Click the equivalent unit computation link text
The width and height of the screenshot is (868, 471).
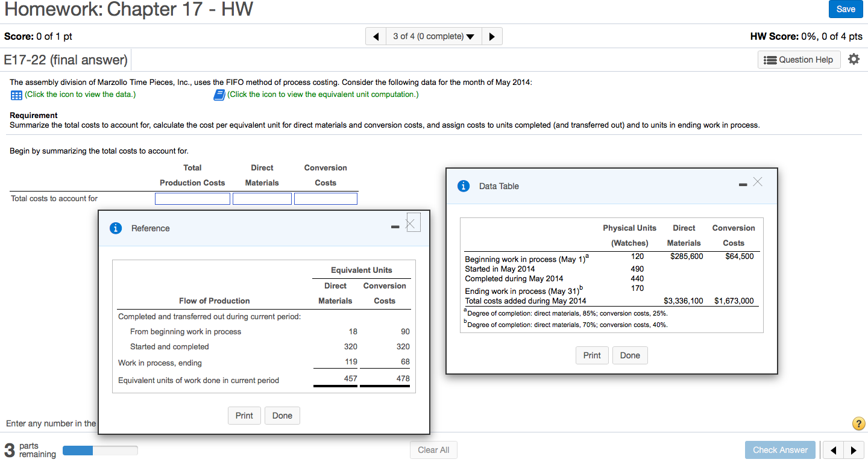coord(323,95)
